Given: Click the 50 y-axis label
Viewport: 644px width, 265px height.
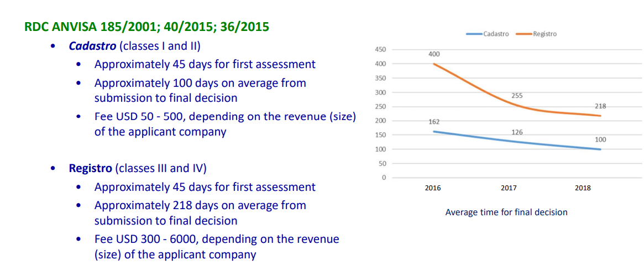Looking at the screenshot, I should tap(382, 164).
